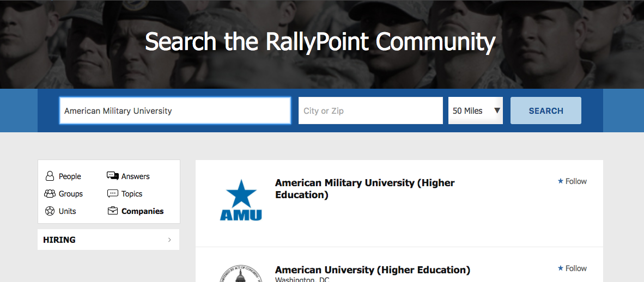Open the AMU star logo
Viewport: 644px width, 282px height.
(241, 200)
